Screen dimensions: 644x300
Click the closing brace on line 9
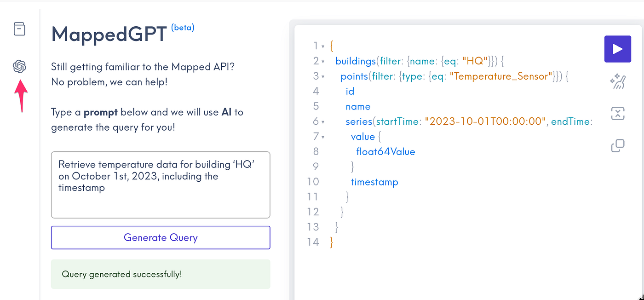pos(353,167)
